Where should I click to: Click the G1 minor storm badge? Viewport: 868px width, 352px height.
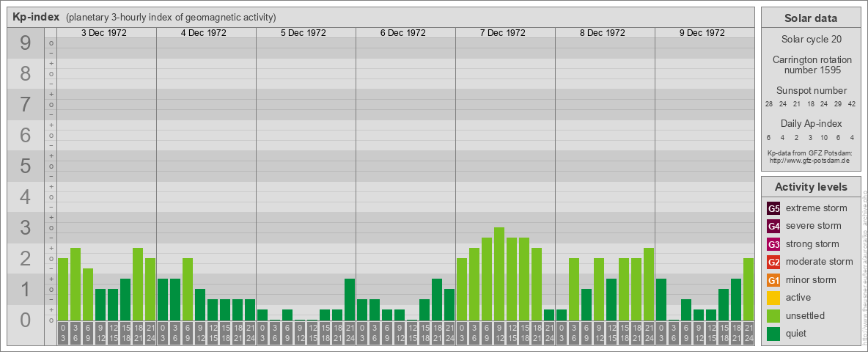pos(774,280)
